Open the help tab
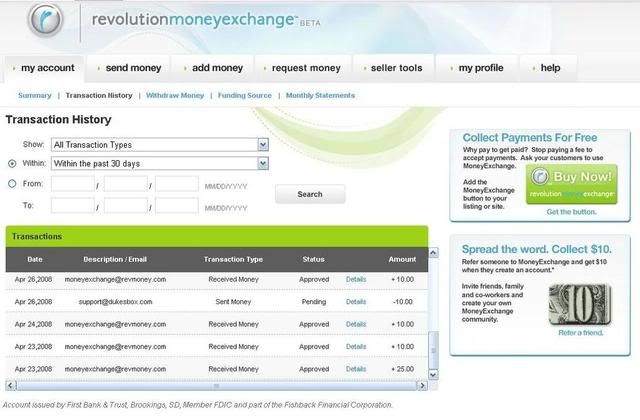Image resolution: width=640 pixels, height=420 pixels. click(548, 68)
